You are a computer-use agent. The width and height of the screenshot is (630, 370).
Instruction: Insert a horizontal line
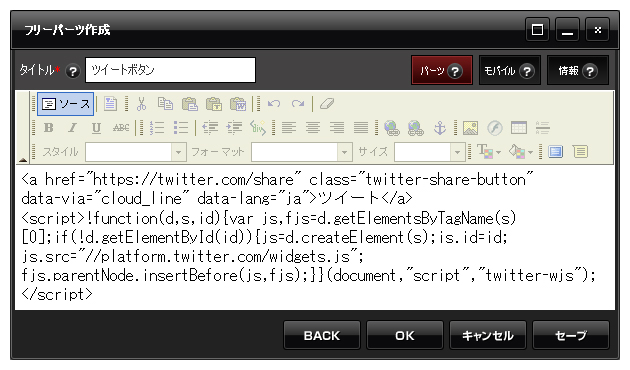(x=542, y=128)
